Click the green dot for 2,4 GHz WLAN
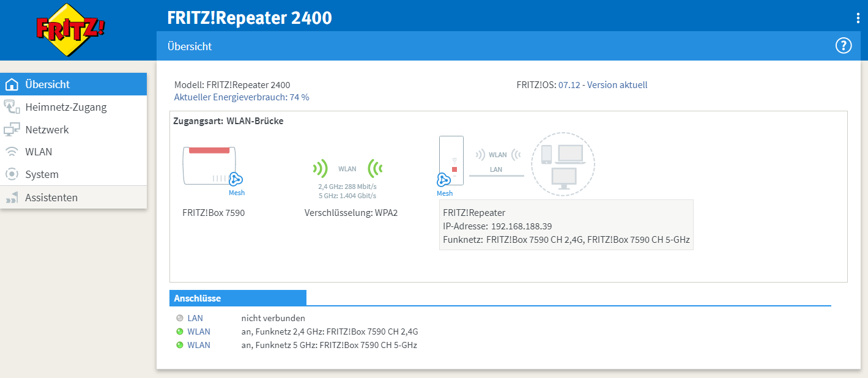This screenshot has width=868, height=378. pyautogui.click(x=180, y=332)
